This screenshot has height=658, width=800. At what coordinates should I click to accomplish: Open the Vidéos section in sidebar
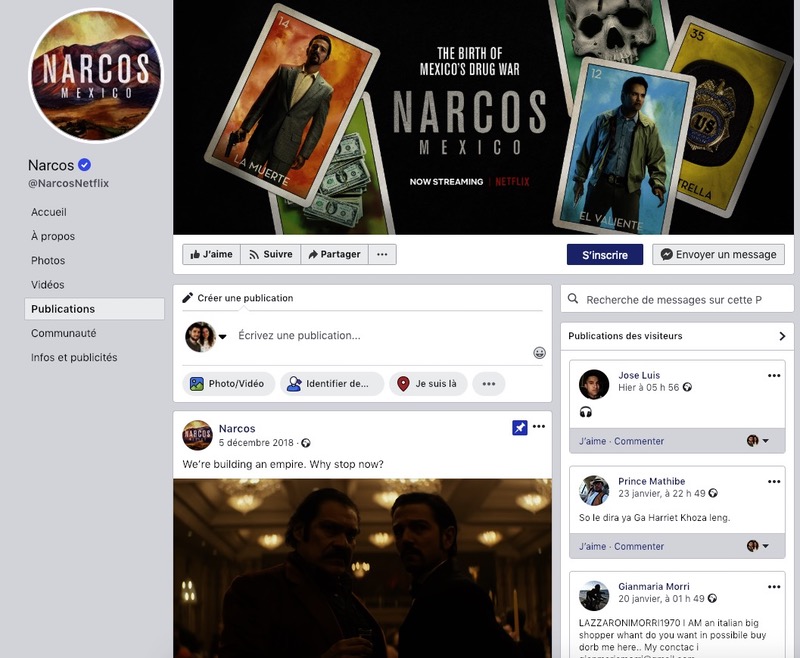[48, 285]
